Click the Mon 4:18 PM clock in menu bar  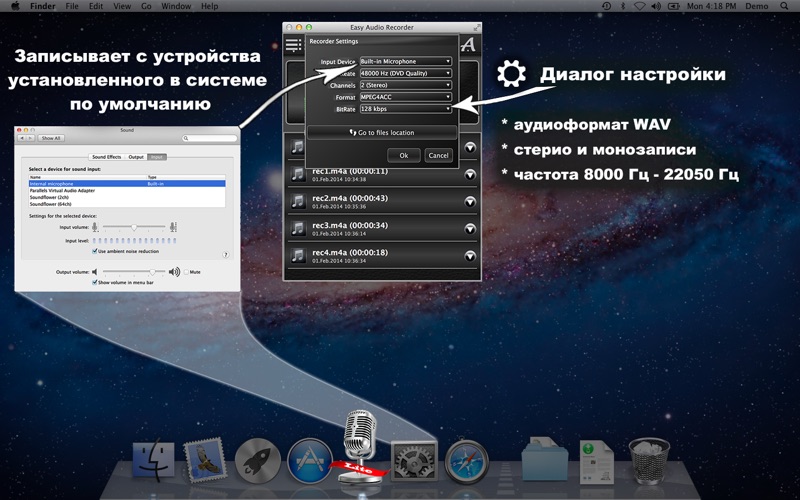coord(711,6)
